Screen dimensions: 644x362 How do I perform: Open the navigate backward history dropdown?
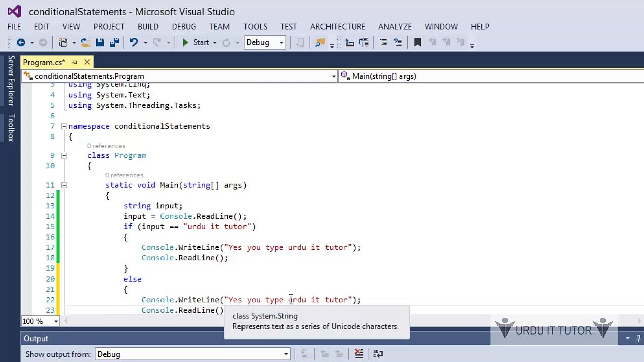(32, 43)
